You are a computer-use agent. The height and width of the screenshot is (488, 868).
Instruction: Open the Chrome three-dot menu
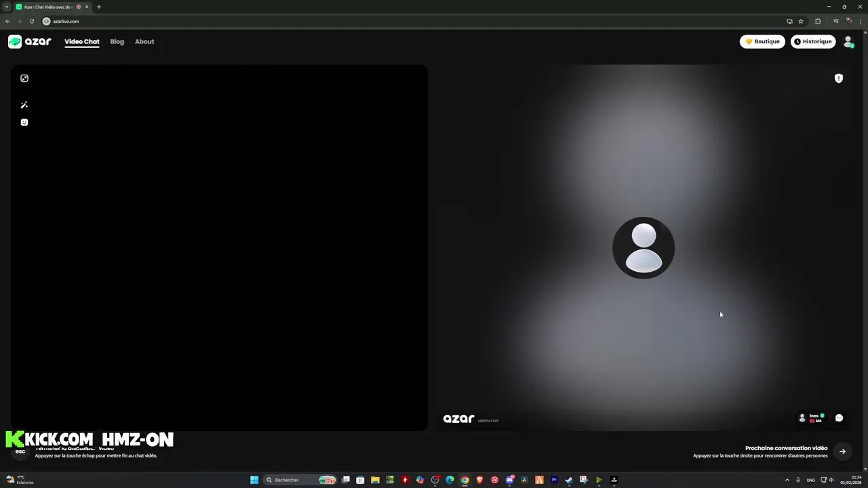861,21
